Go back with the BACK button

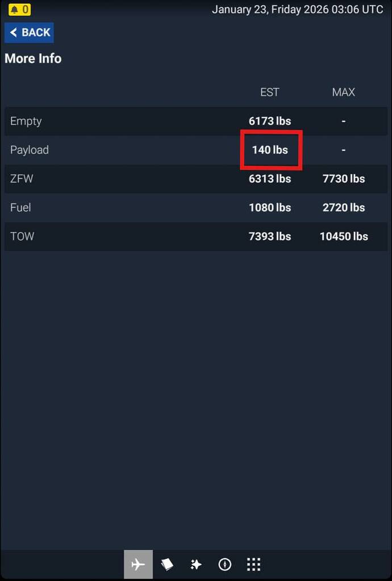pos(29,32)
